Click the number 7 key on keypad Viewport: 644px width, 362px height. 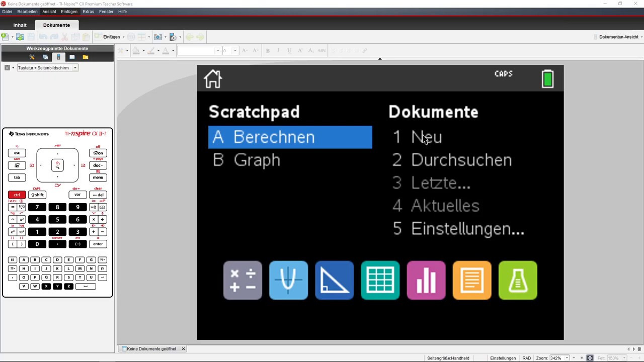pyautogui.click(x=37, y=207)
